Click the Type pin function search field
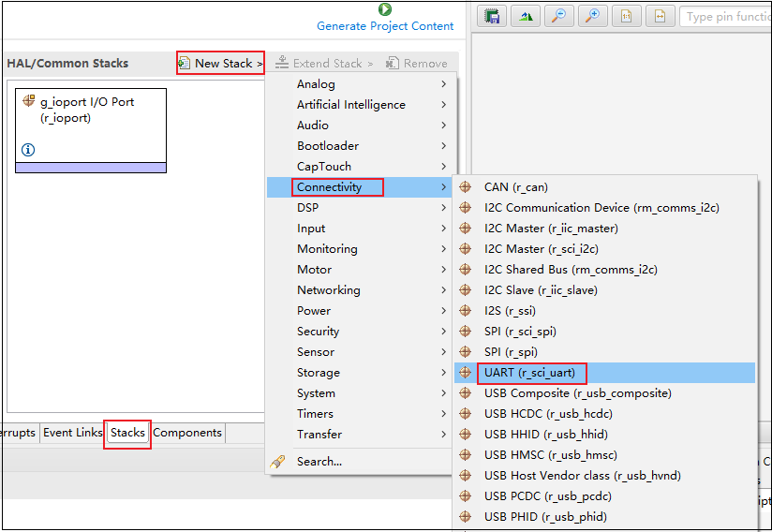Screen dimensions: 772x532 [726, 17]
